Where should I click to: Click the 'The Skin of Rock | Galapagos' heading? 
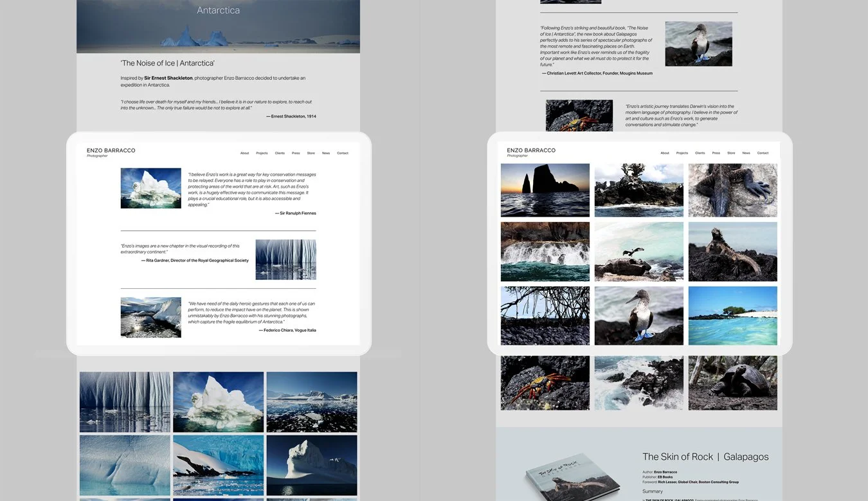(705, 457)
